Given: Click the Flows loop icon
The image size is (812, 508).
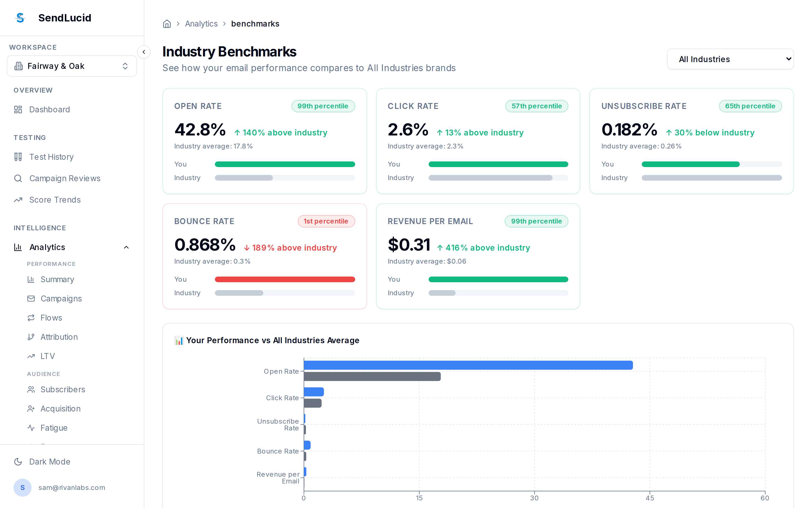Looking at the screenshot, I should [x=31, y=318].
